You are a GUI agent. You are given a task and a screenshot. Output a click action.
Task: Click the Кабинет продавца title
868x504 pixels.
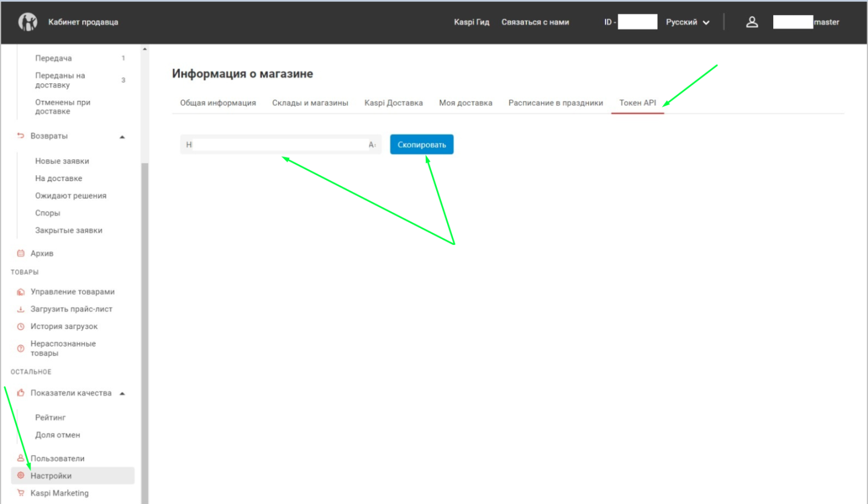(x=83, y=22)
